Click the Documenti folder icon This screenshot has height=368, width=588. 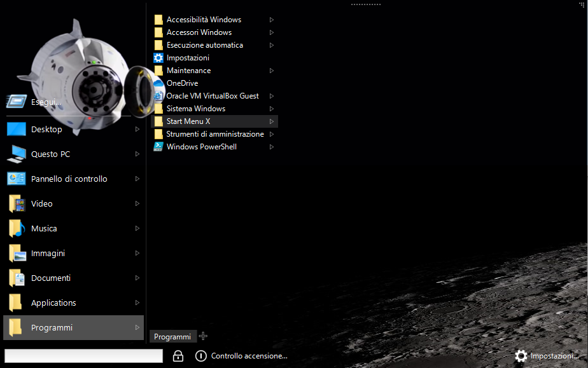click(17, 278)
